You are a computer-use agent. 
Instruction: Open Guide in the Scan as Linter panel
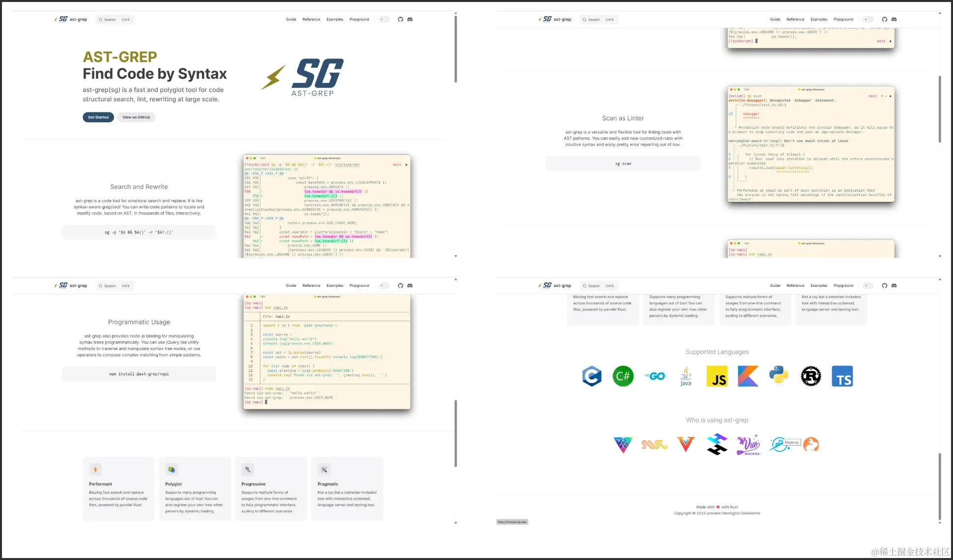coord(775,20)
